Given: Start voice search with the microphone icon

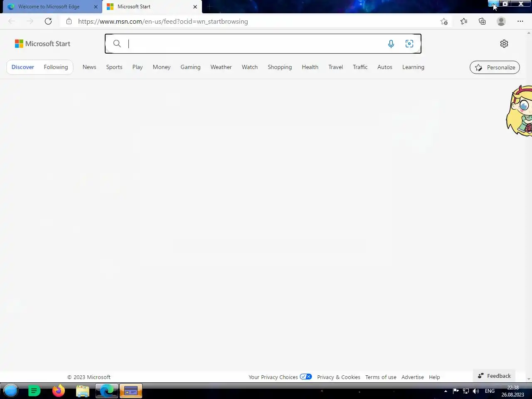Looking at the screenshot, I should [391, 44].
